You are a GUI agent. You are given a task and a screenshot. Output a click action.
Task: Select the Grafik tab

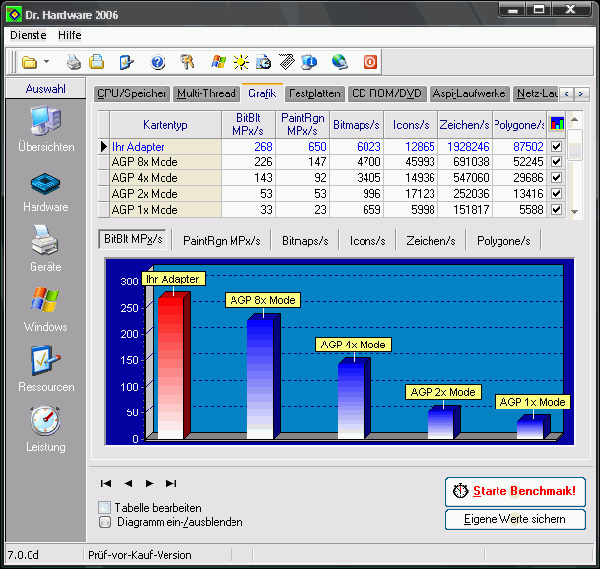pos(262,93)
